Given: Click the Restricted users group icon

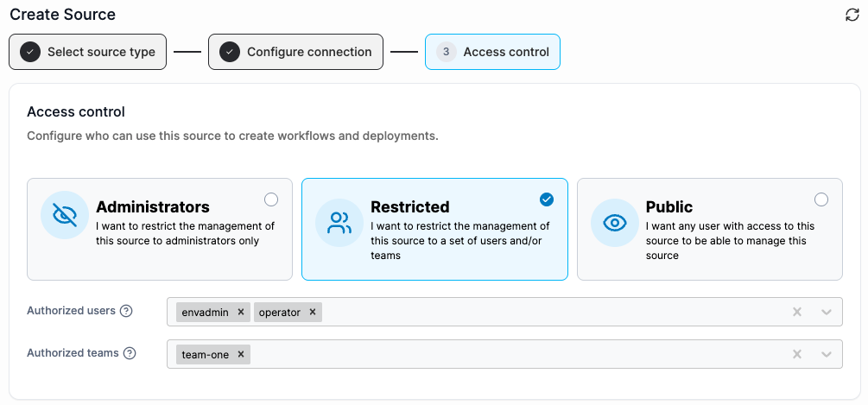Looking at the screenshot, I should coord(339,223).
